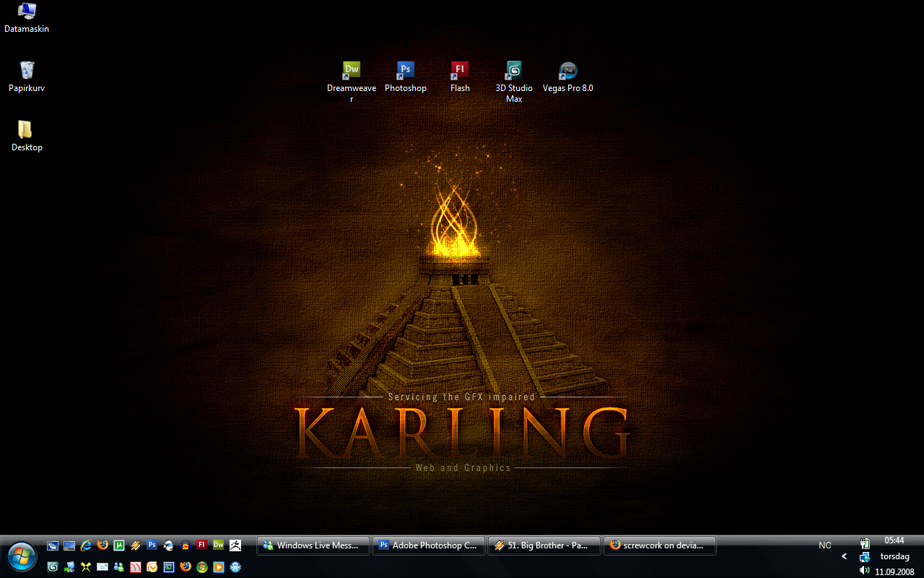The height and width of the screenshot is (578, 924).
Task: Open the 3D Studio Max desktop shortcut
Action: tap(514, 82)
